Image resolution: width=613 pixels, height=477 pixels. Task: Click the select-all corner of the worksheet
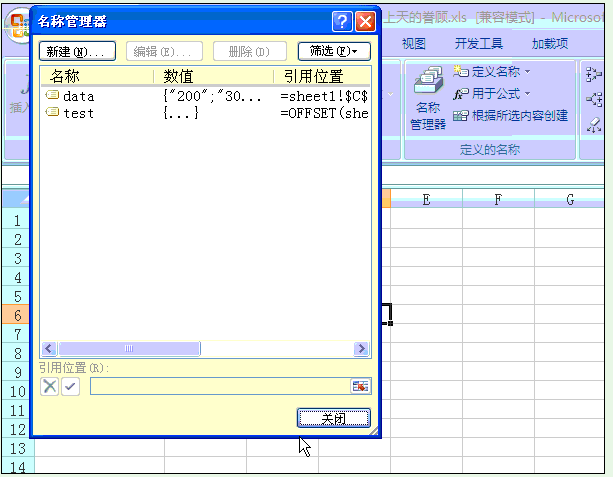coord(16,199)
